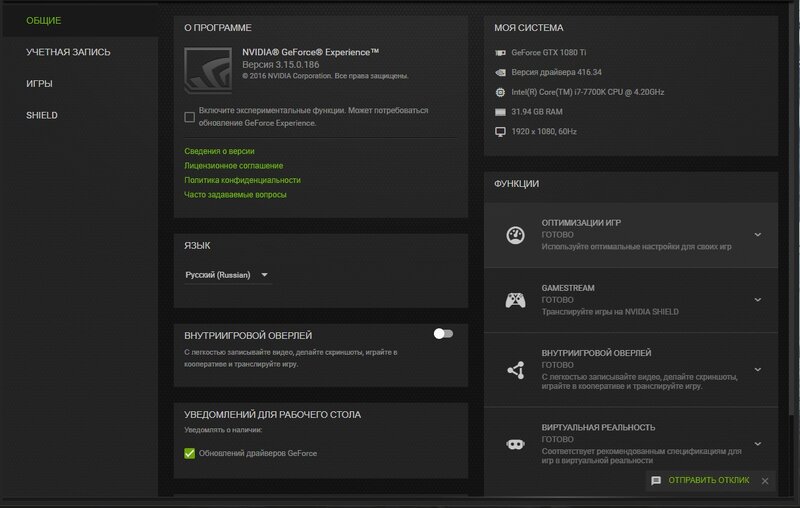Switch to the УЧЕТНАЯ ЗАПИСЬ tab
This screenshot has width=800, height=508.
[x=68, y=52]
